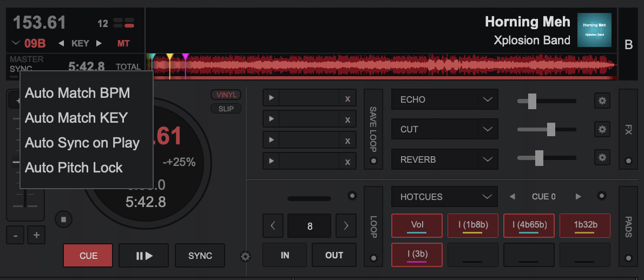Viewport: 644px width, 280px height.
Task: Open the HOTCUES pad mode dropdown
Action: (487, 197)
